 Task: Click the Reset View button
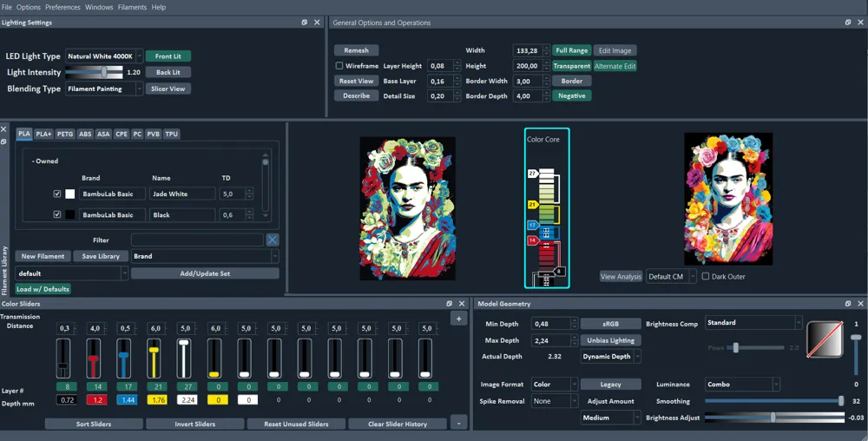click(x=357, y=81)
